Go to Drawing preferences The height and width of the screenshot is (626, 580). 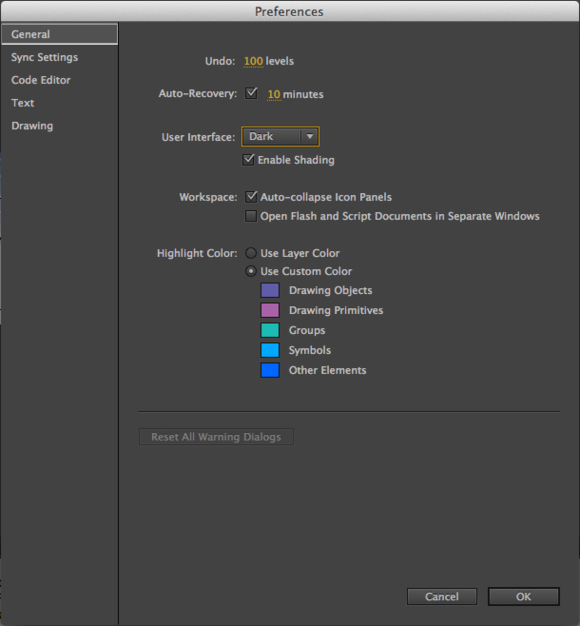[32, 126]
